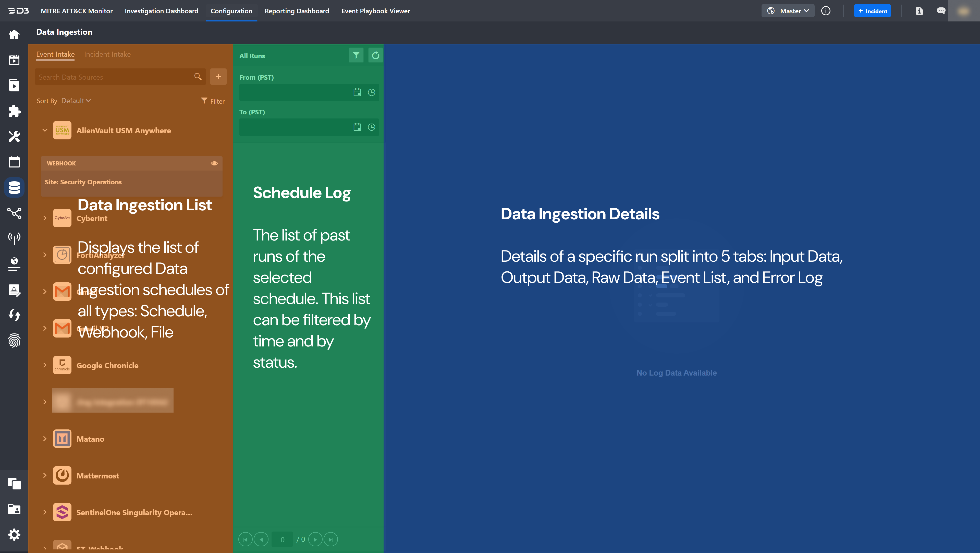Screen dimensions: 980x553
Task: Open the To (PST) clock picker
Action: (371, 127)
